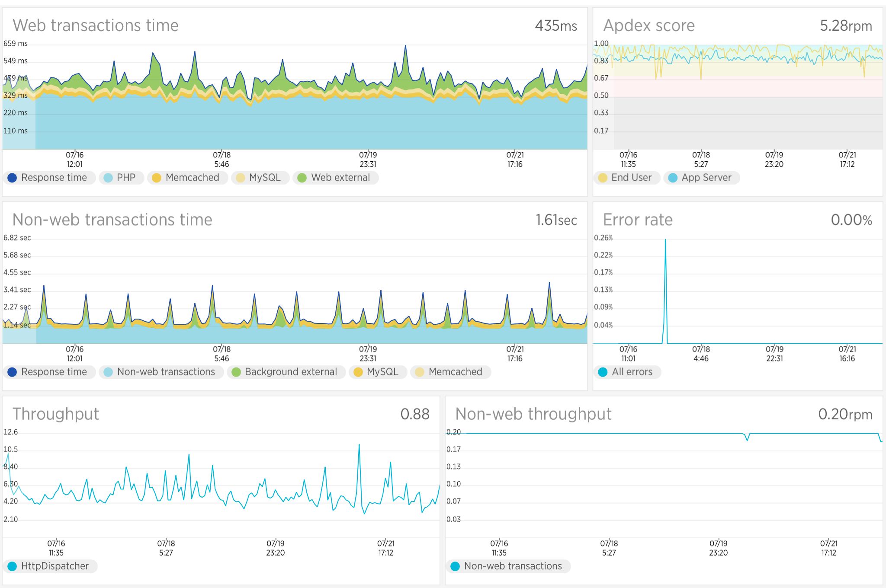Open the Error rate chart title
Viewport: 886px width, 588px height.
(638, 220)
